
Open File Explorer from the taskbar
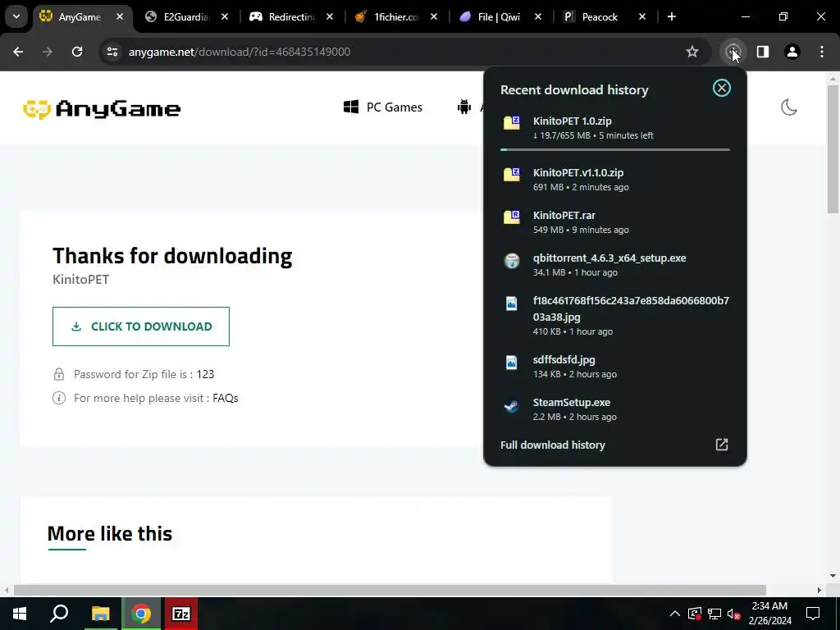click(x=100, y=614)
